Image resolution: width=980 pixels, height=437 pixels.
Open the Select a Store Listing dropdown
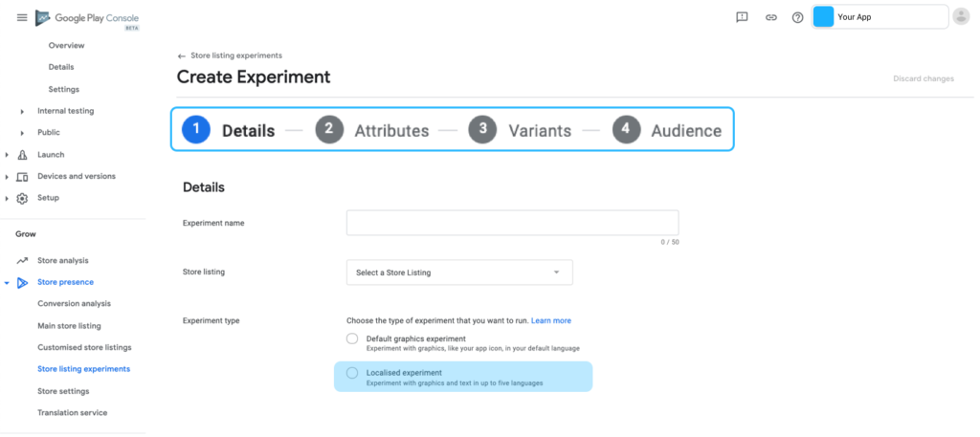coord(459,273)
